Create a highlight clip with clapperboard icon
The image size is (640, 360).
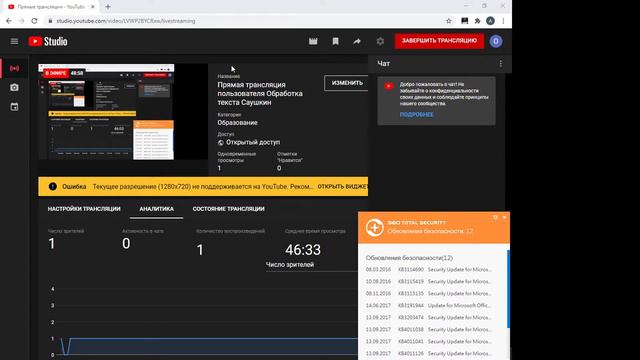pos(313,41)
